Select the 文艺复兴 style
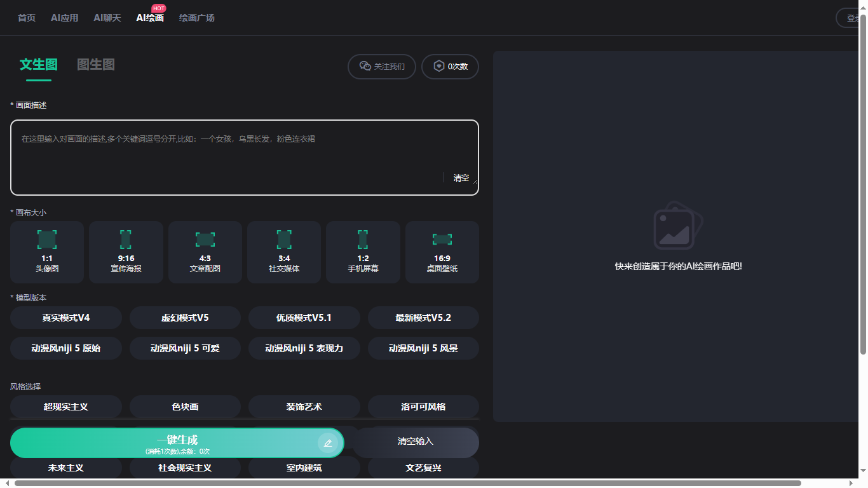Image resolution: width=868 pixels, height=488 pixels. click(423, 468)
